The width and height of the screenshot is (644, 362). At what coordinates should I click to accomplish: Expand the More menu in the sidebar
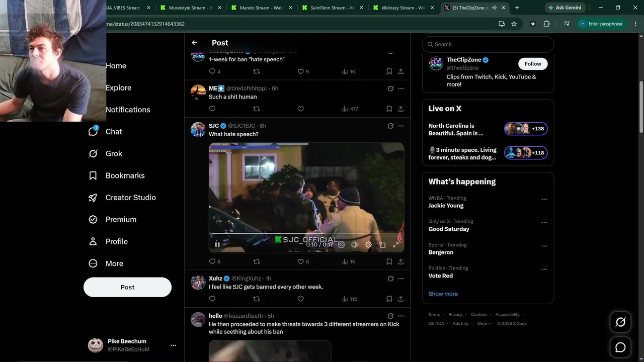(x=106, y=263)
